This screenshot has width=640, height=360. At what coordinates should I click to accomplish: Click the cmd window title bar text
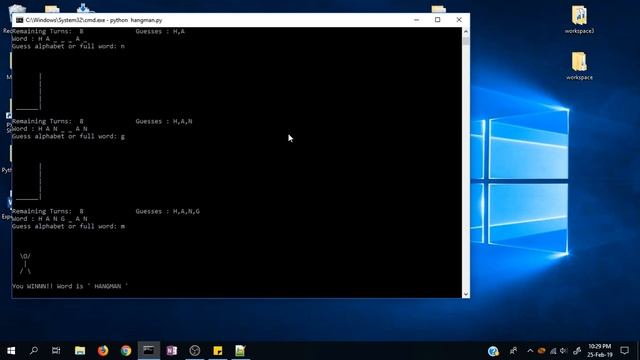tap(94, 20)
